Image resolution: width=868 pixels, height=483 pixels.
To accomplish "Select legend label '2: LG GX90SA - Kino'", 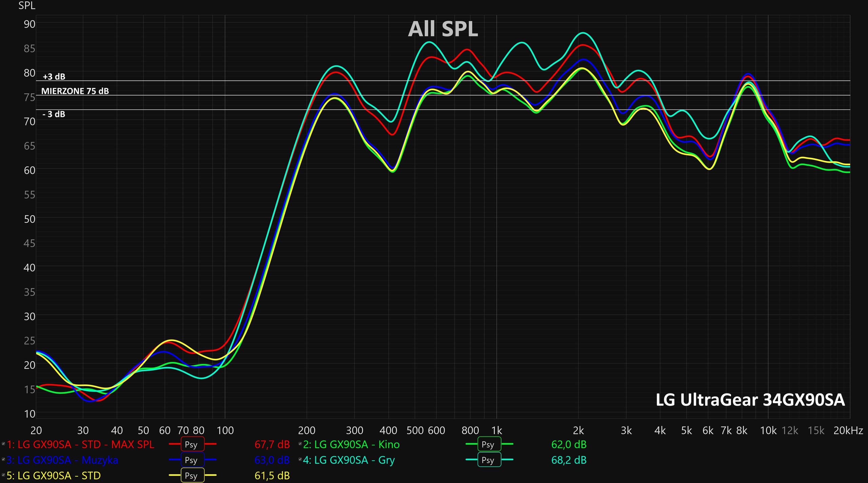I will (351, 444).
